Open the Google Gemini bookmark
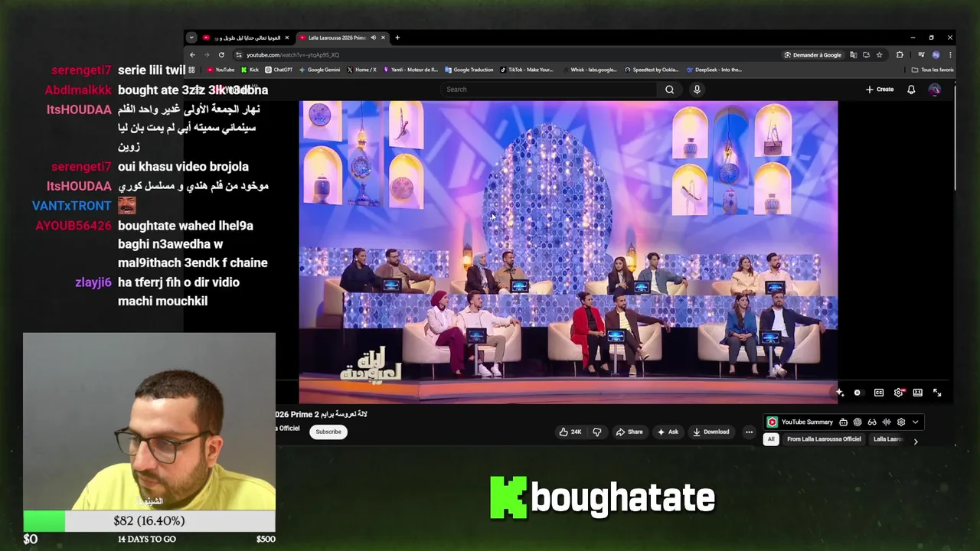This screenshot has width=980, height=551. (x=319, y=70)
